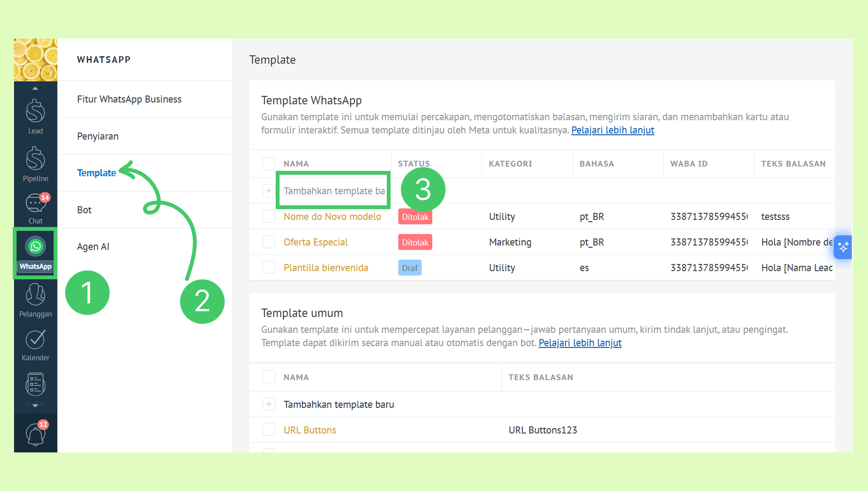The width and height of the screenshot is (868, 491).
Task: Toggle select-all checkbox in Template umum header
Action: [x=269, y=377]
